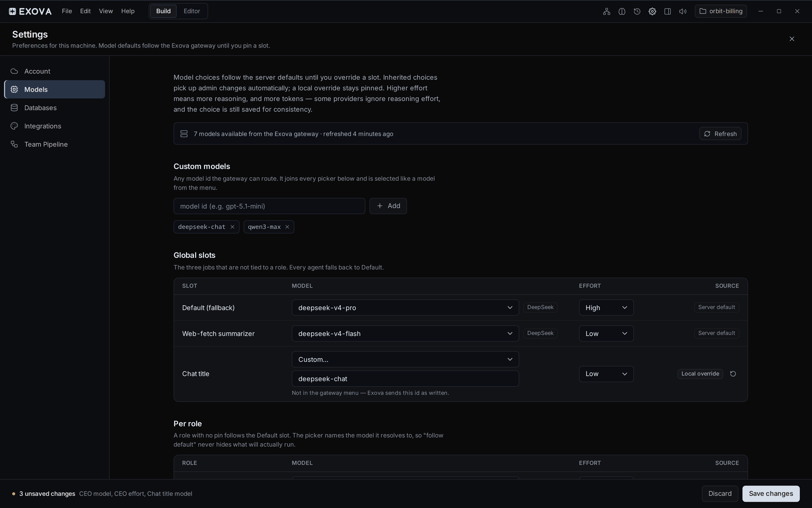Open the Default fallback model dropdown

pyautogui.click(x=405, y=308)
